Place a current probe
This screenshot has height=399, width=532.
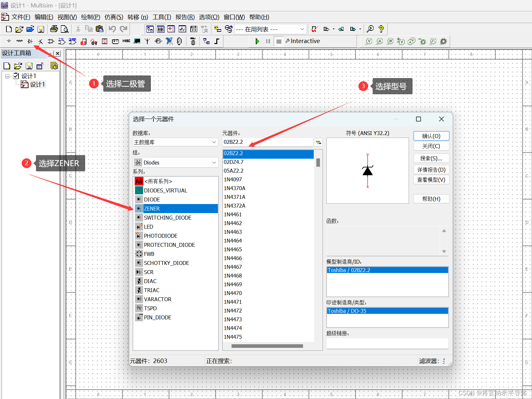[379, 41]
